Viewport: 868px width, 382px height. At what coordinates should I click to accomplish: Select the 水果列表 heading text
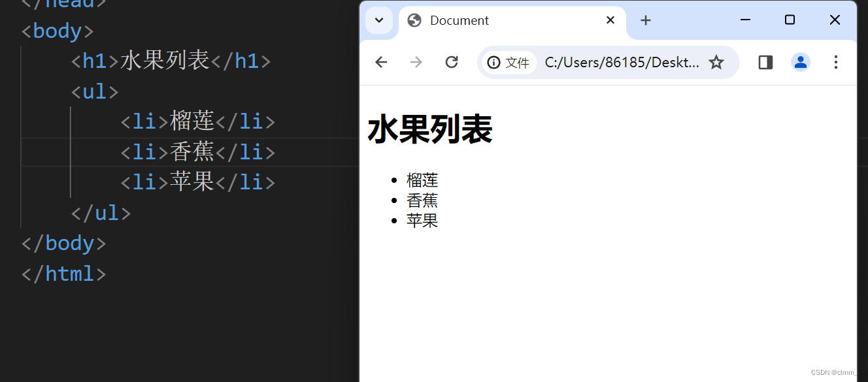click(x=429, y=129)
